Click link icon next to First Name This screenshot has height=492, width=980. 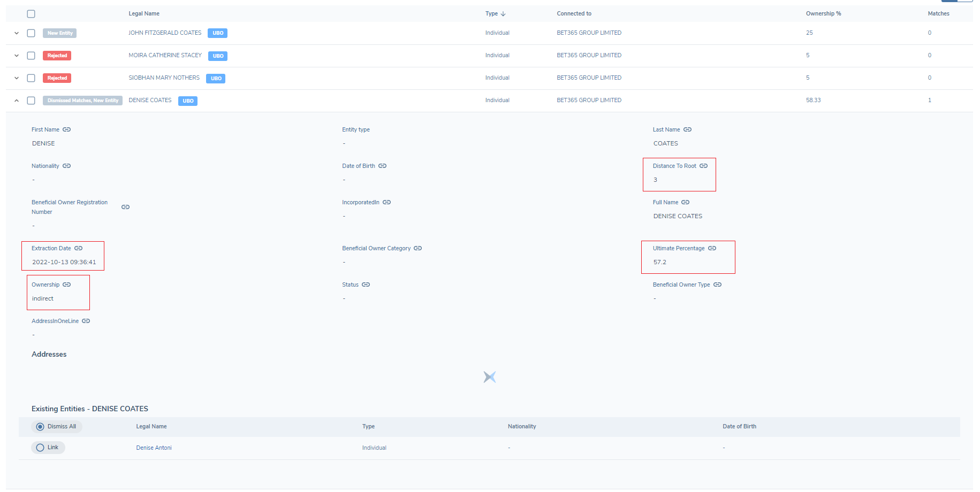click(x=66, y=129)
